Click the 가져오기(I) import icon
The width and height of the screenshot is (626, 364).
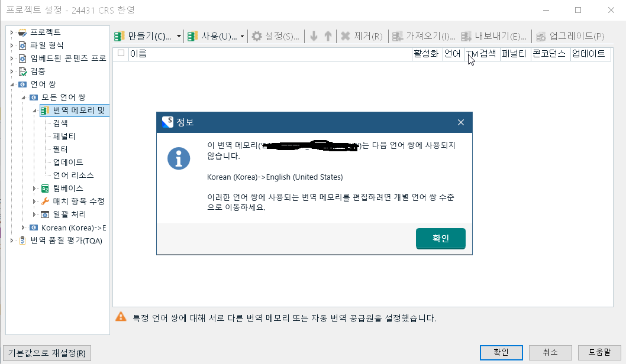(398, 36)
